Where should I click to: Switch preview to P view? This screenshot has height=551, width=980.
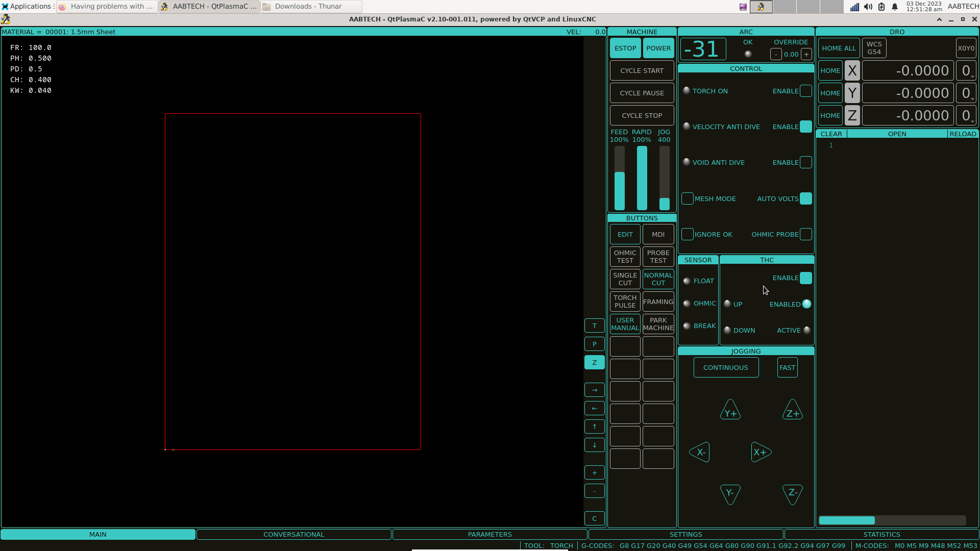[595, 344]
